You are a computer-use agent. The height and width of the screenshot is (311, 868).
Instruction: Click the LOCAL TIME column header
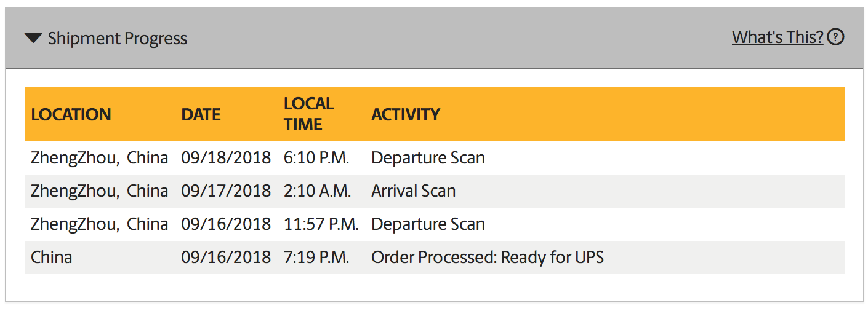(x=308, y=114)
